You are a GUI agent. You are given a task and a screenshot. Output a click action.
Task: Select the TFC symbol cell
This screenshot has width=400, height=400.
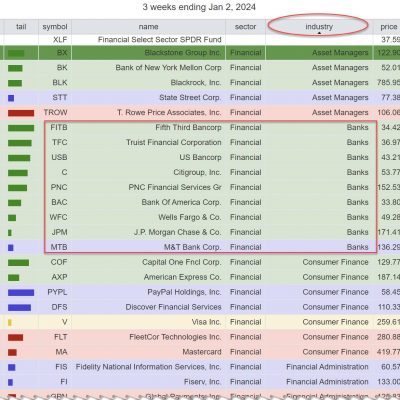(x=60, y=143)
